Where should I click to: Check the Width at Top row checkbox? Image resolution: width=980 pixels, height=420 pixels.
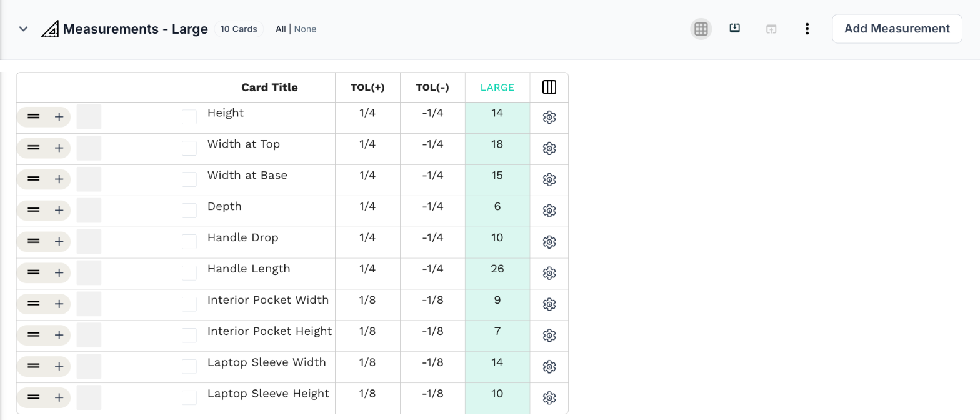pos(189,148)
